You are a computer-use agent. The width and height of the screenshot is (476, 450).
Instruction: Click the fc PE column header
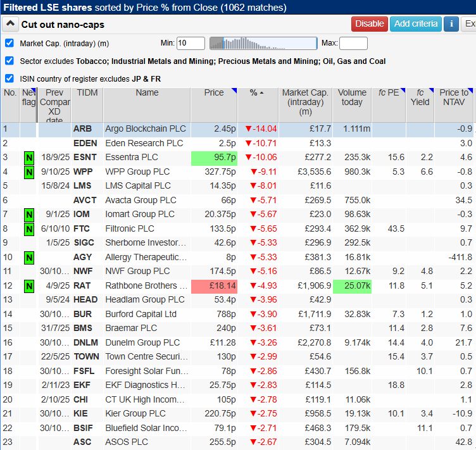click(x=389, y=105)
